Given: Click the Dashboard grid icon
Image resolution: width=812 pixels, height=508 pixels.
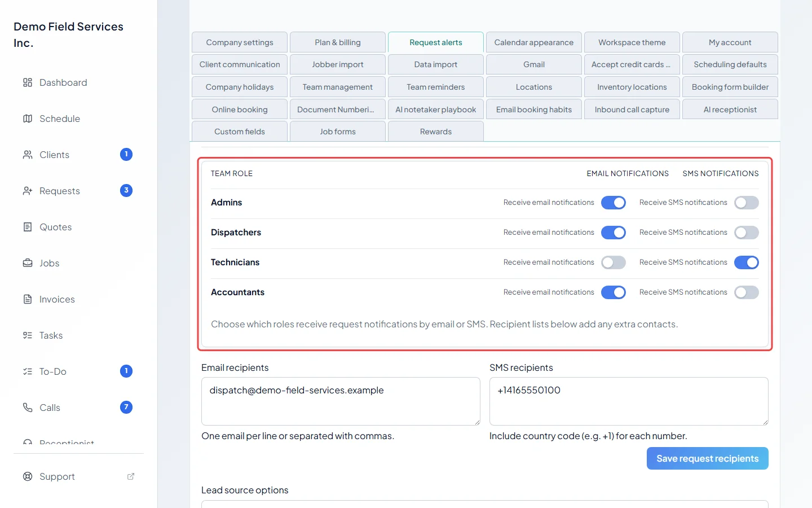Looking at the screenshot, I should pyautogui.click(x=28, y=82).
